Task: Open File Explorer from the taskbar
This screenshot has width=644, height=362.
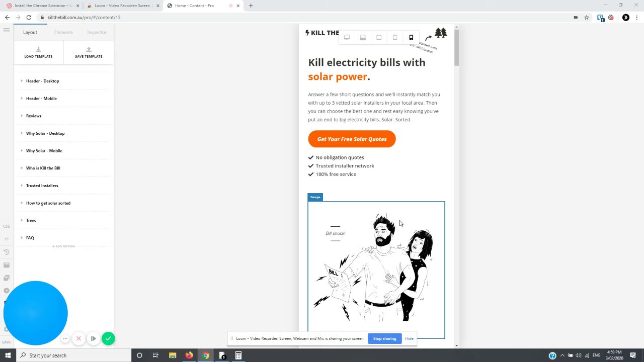Action: pyautogui.click(x=172, y=355)
